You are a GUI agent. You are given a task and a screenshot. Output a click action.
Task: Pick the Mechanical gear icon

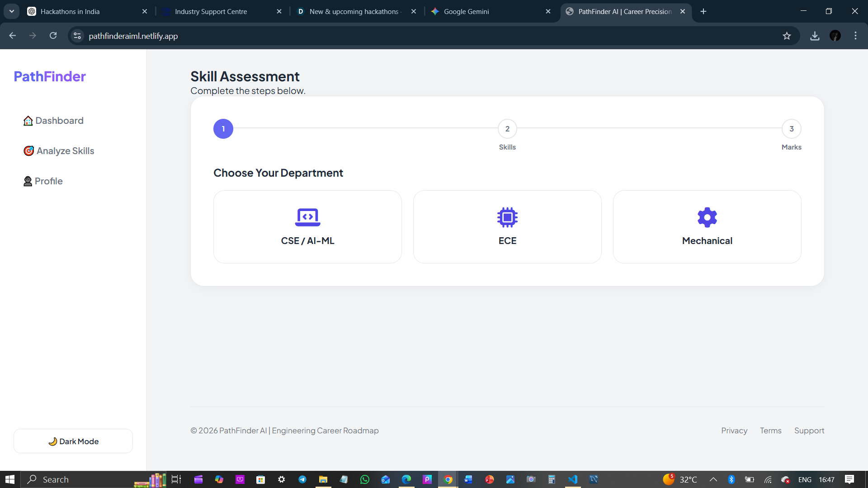(707, 217)
